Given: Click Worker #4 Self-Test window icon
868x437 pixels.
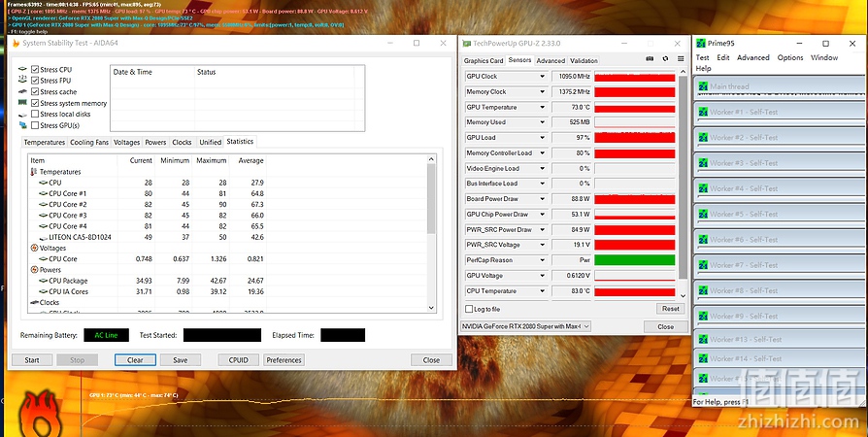Looking at the screenshot, I should point(703,188).
